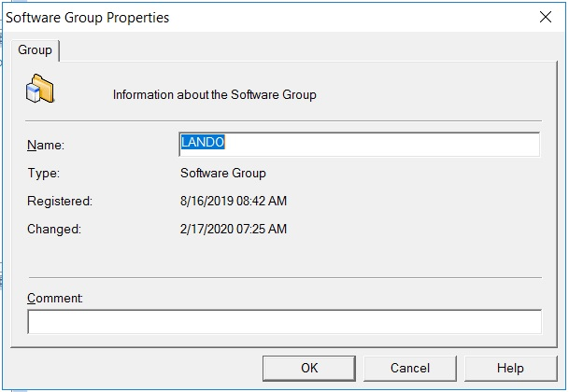Viewport: 569px width, 392px height.
Task: Cancel the Software Group Properties dialog
Action: point(410,368)
